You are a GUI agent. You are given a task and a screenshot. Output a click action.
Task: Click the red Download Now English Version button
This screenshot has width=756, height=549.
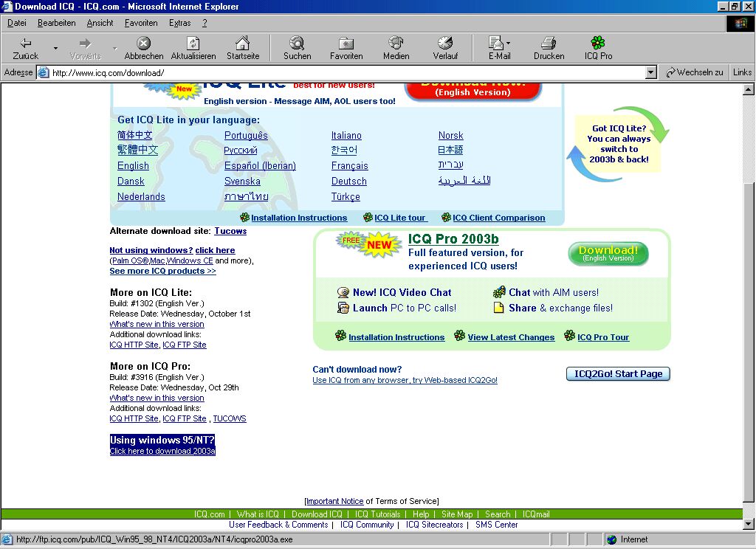[473, 91]
